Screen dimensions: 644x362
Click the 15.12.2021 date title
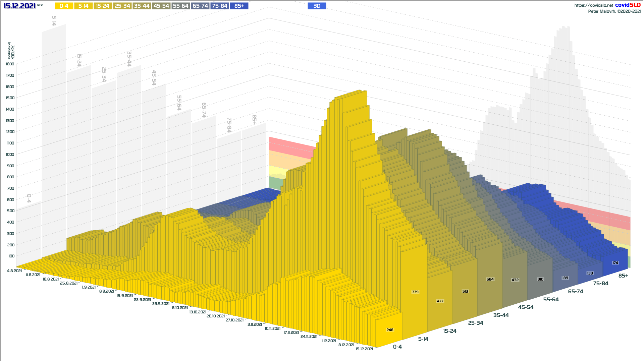[x=19, y=6]
